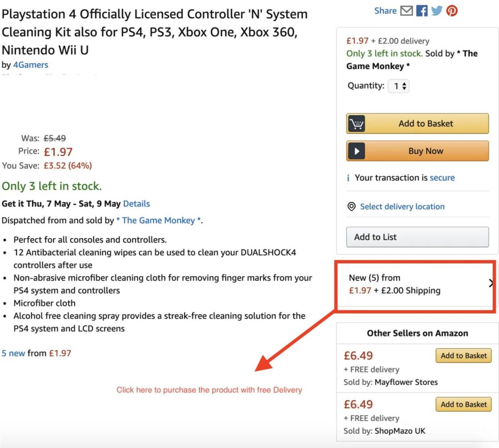This screenshot has width=499, height=448.
Task: Add Mayflower Stores offer to basket
Action: (x=463, y=356)
